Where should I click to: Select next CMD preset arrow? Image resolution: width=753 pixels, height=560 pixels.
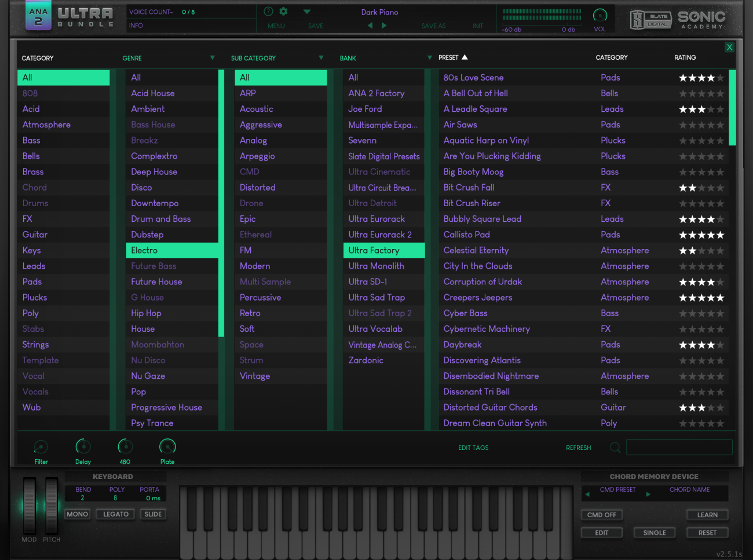(x=648, y=494)
